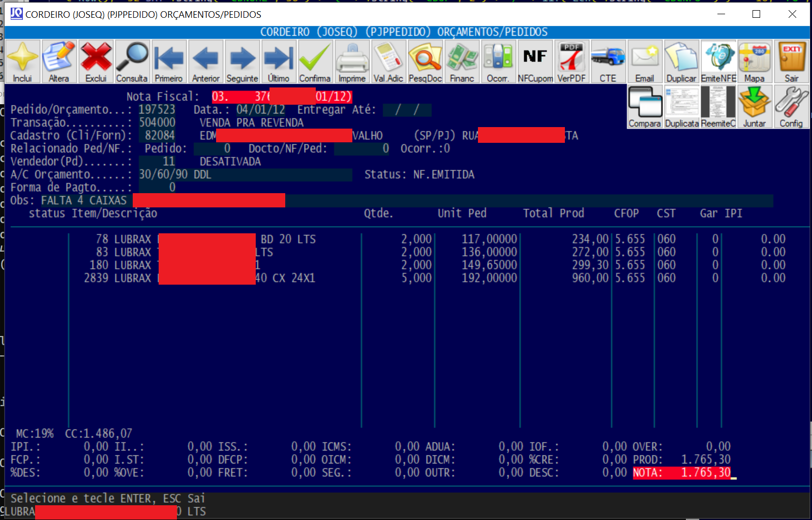Click the Pedido number 197523
The image size is (812, 520).
[x=157, y=110]
